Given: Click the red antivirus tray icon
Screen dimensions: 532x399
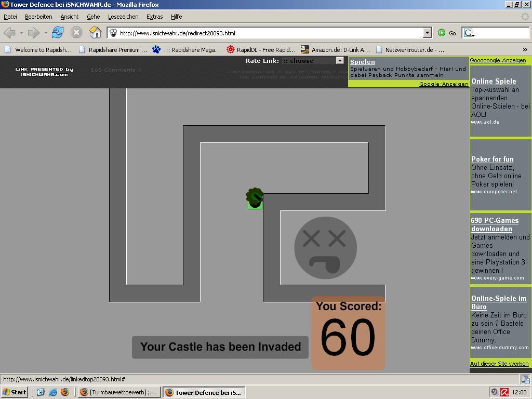Looking at the screenshot, I should (504, 392).
